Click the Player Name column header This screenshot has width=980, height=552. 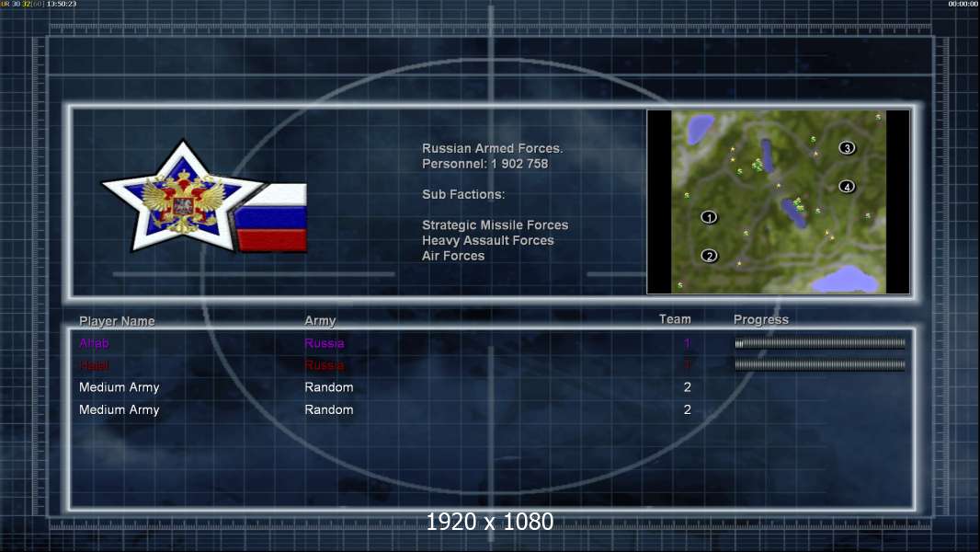pos(117,321)
